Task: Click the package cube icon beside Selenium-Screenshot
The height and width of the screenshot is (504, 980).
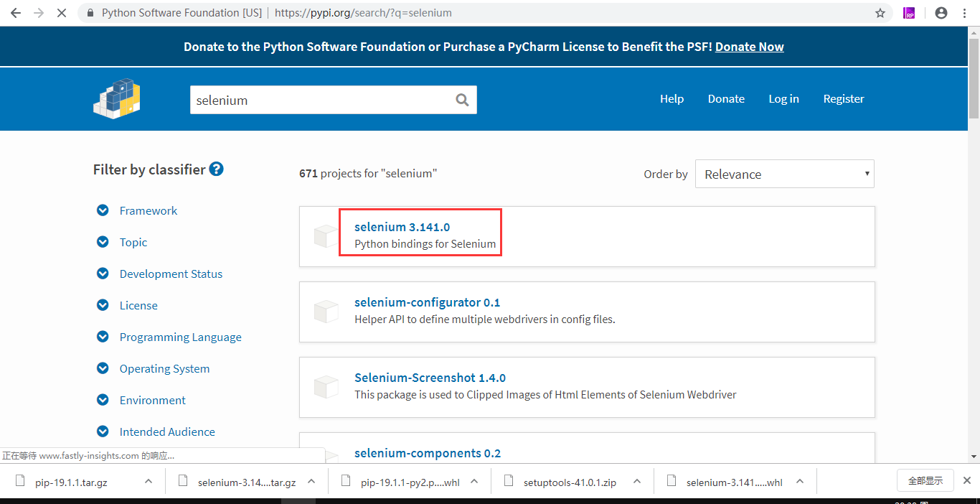Action: click(326, 386)
